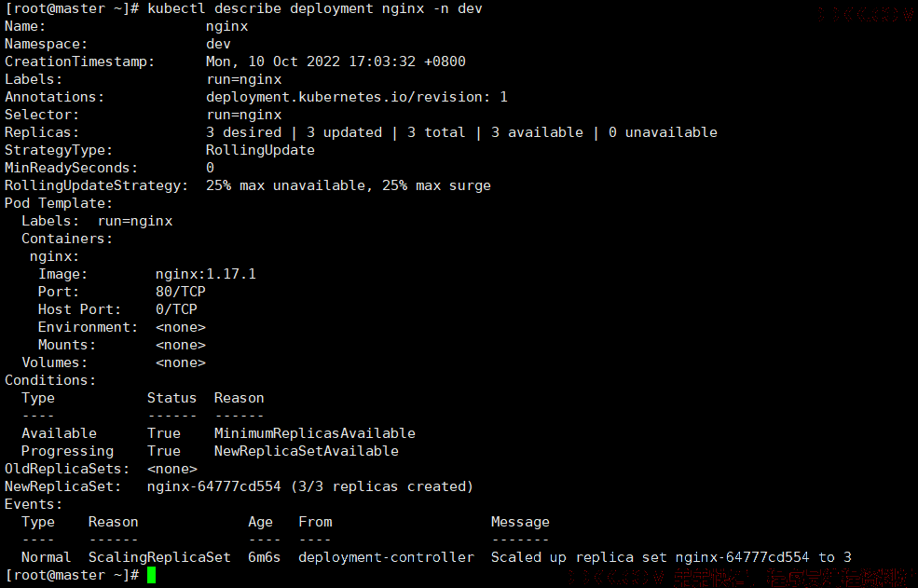Click the namespace value dev
Screen dimensions: 918x588
click(218, 44)
